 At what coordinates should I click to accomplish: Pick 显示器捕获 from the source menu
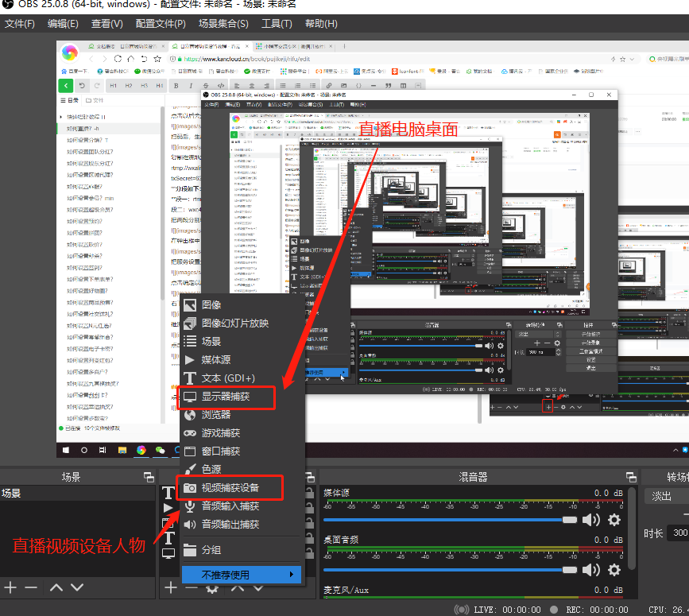(x=242, y=397)
